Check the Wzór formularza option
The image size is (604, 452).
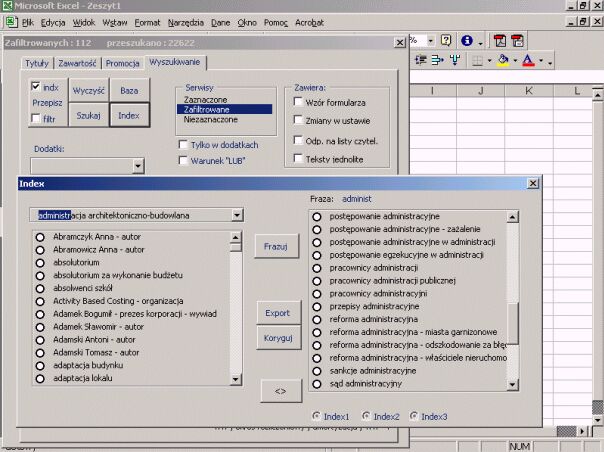(x=299, y=103)
